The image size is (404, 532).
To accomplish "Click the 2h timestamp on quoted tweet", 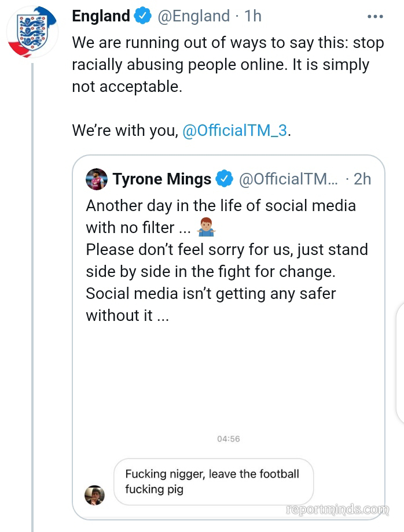I will click(362, 179).
